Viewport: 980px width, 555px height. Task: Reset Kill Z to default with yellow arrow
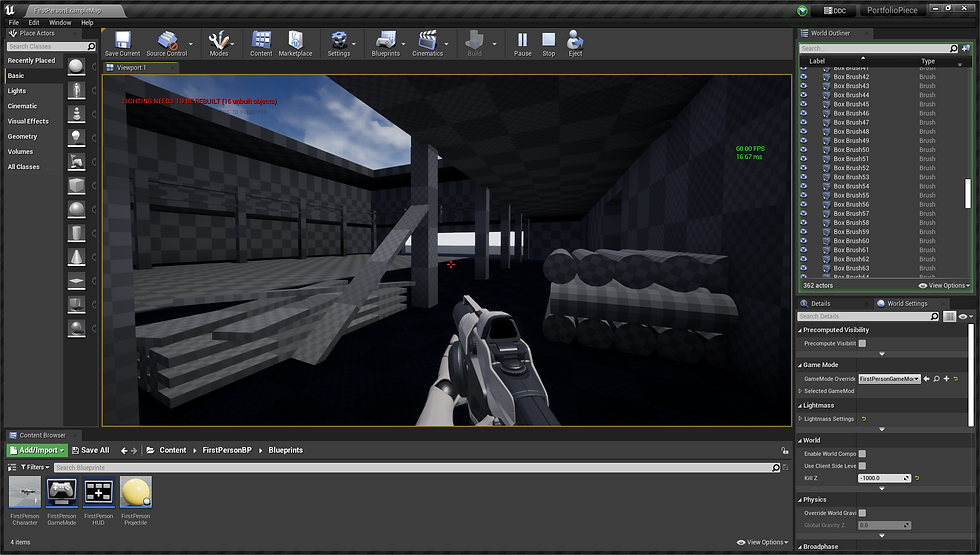click(917, 478)
